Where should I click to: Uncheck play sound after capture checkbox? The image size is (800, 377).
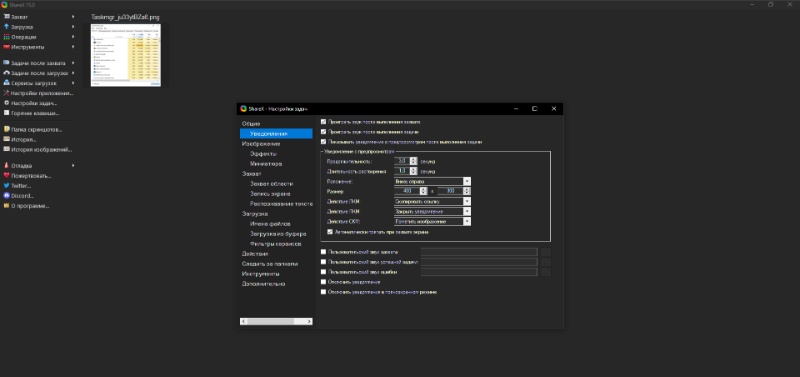tap(323, 122)
